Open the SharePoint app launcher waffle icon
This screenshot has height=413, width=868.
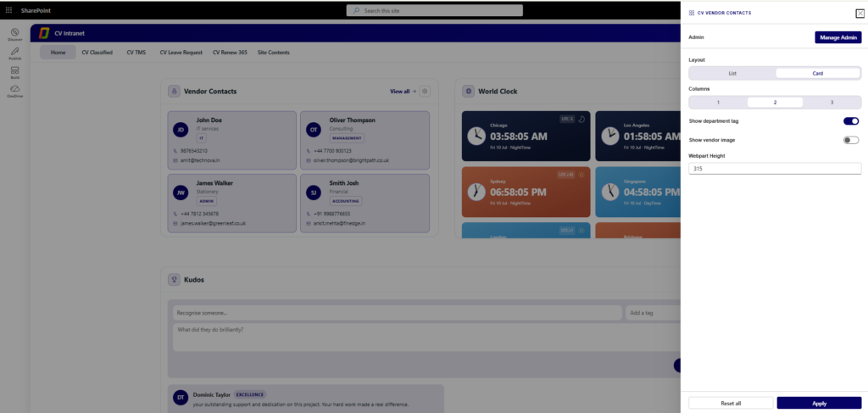click(8, 10)
